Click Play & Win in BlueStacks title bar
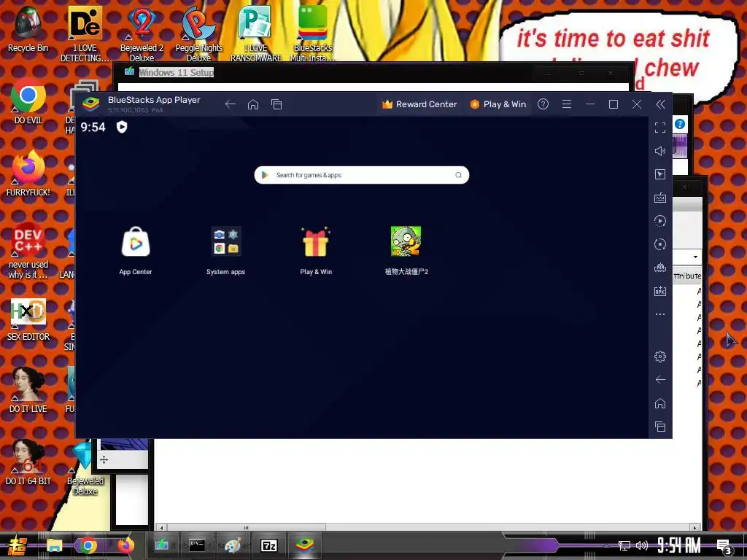 pos(498,104)
